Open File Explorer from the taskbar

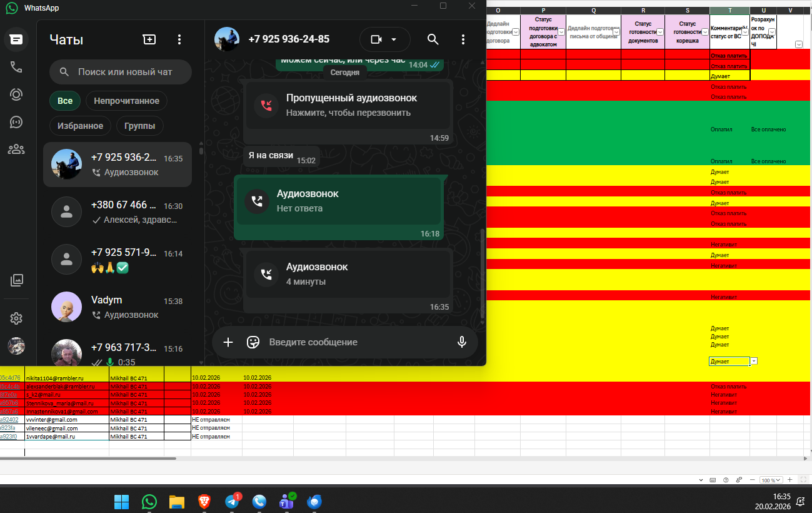[x=177, y=502]
